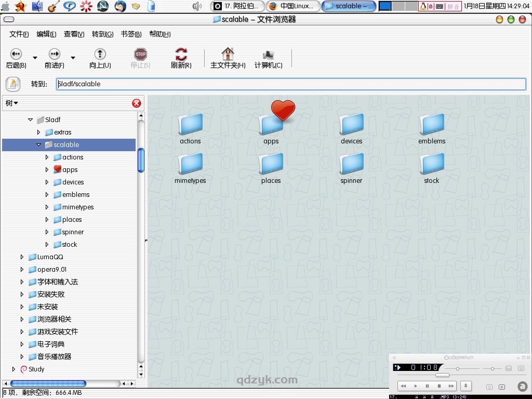532x399 pixels.
Task: Click the 主文件夹 (Home) toolbar icon
Action: coord(228,57)
